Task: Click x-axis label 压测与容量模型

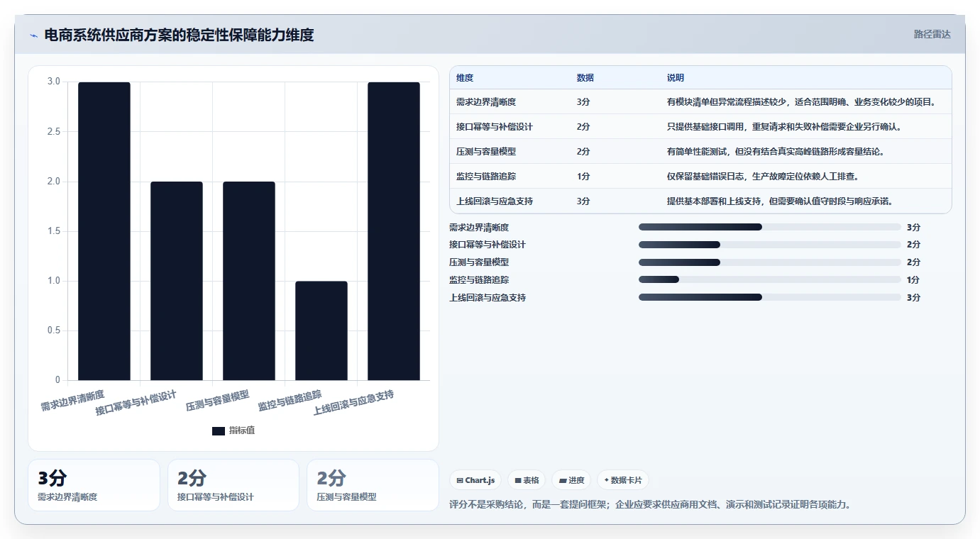Action: (218, 401)
